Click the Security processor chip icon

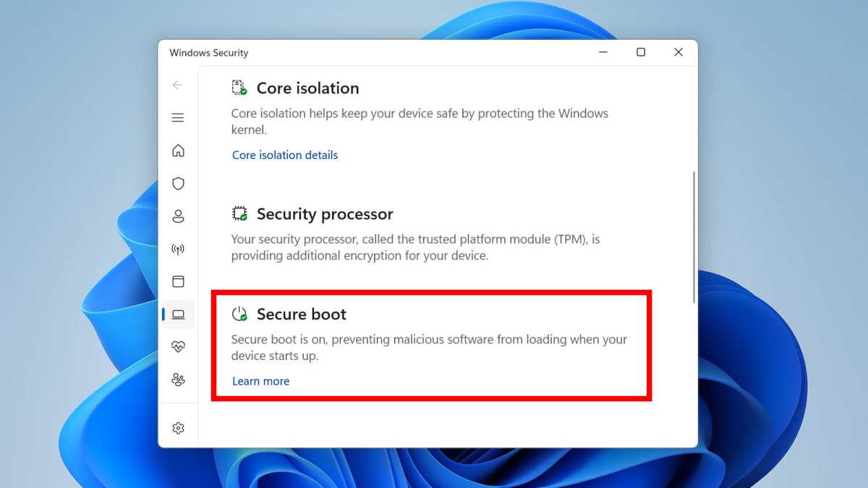pos(239,212)
